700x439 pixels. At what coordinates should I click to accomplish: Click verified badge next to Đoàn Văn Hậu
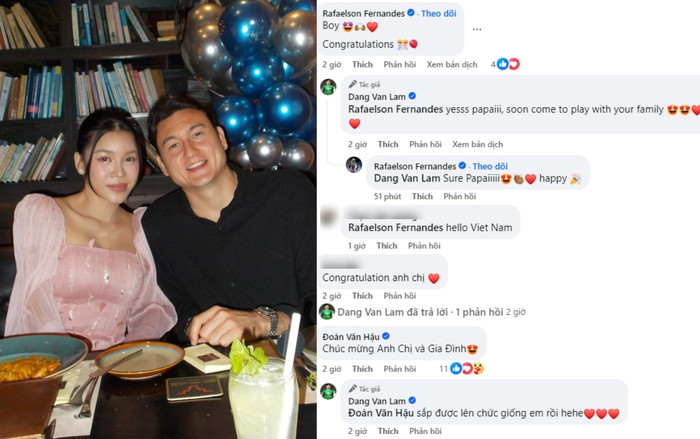click(x=386, y=336)
